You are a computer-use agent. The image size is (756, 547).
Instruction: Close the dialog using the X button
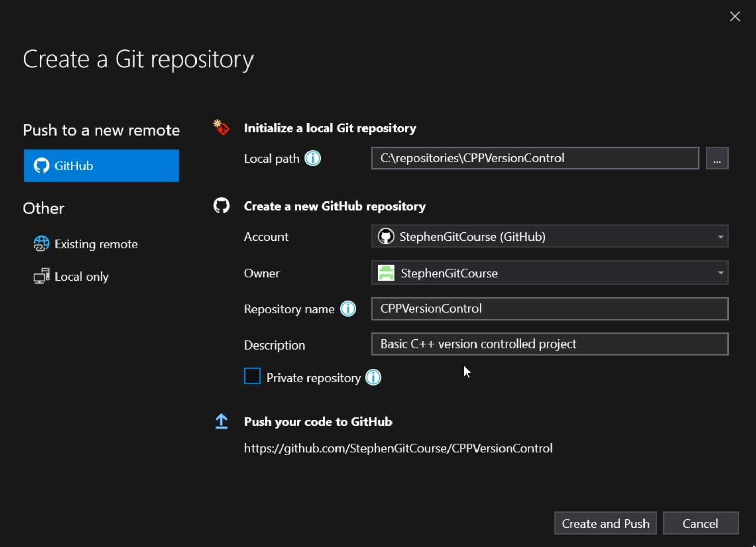pos(735,16)
